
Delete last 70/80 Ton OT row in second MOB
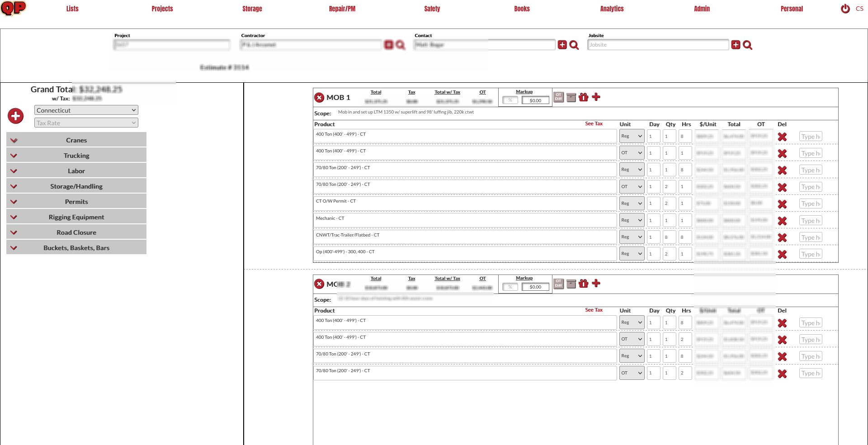point(782,374)
